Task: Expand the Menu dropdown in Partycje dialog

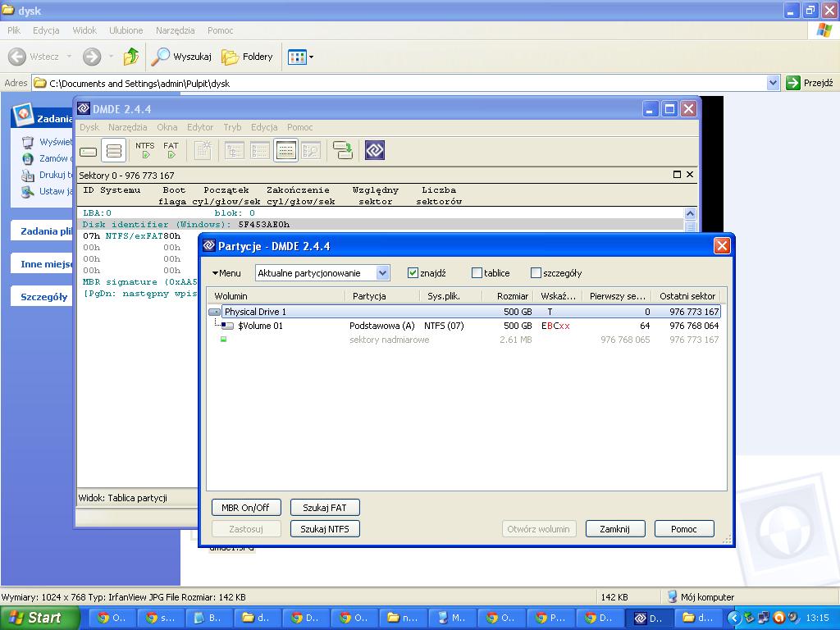Action: 226,273
